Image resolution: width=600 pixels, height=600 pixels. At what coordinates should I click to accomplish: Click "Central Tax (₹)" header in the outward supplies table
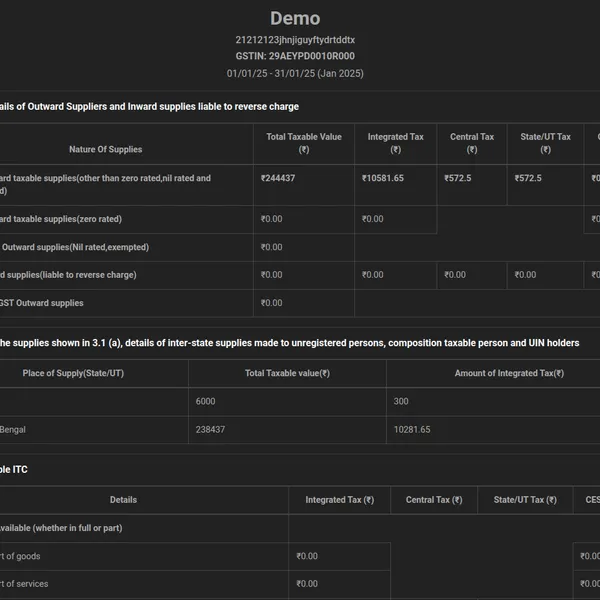[472, 143]
